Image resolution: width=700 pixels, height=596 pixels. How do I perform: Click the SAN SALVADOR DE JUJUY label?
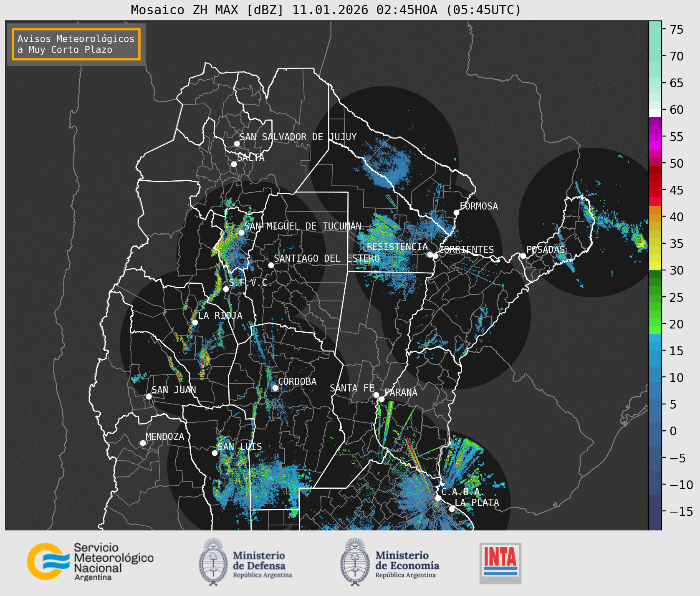298,137
